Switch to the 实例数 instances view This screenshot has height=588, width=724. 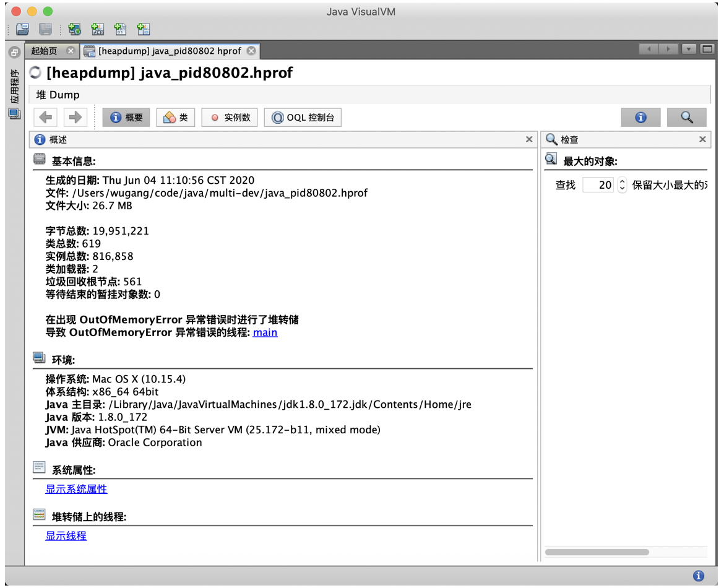tap(230, 118)
